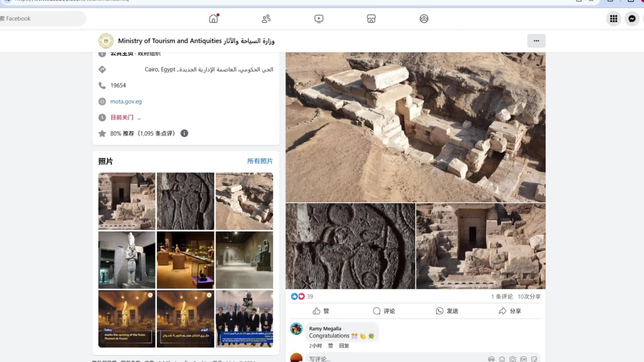This screenshot has width=644, height=362.
Task: Open the Groups icon in top navigation
Action: 424,19
